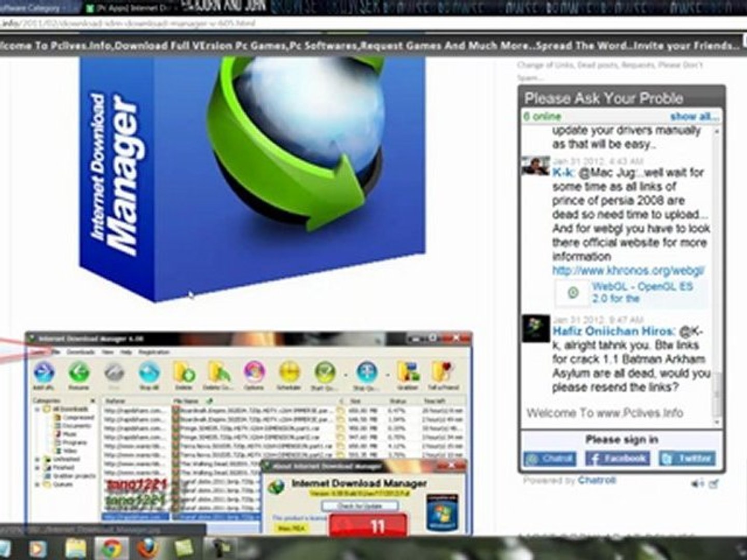Click the K-k user avatar in chat

click(x=536, y=165)
